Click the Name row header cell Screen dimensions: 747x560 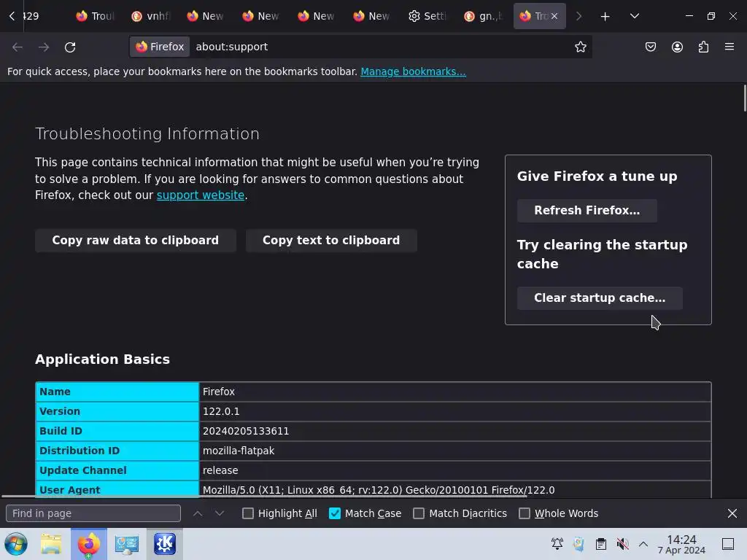117,392
